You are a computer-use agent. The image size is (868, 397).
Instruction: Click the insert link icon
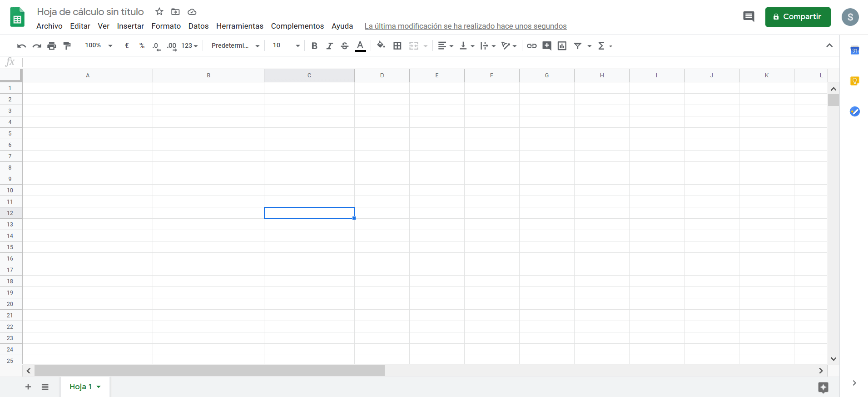(x=531, y=46)
